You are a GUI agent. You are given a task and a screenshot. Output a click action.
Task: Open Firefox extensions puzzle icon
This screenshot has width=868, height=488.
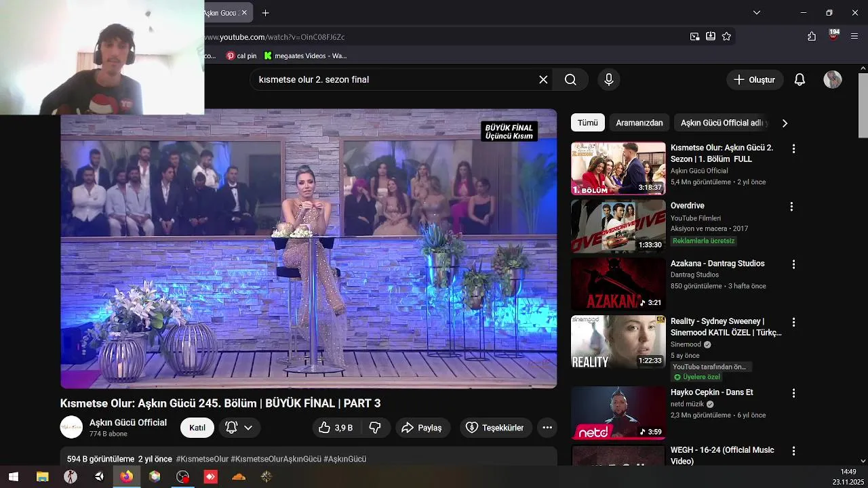pos(812,37)
